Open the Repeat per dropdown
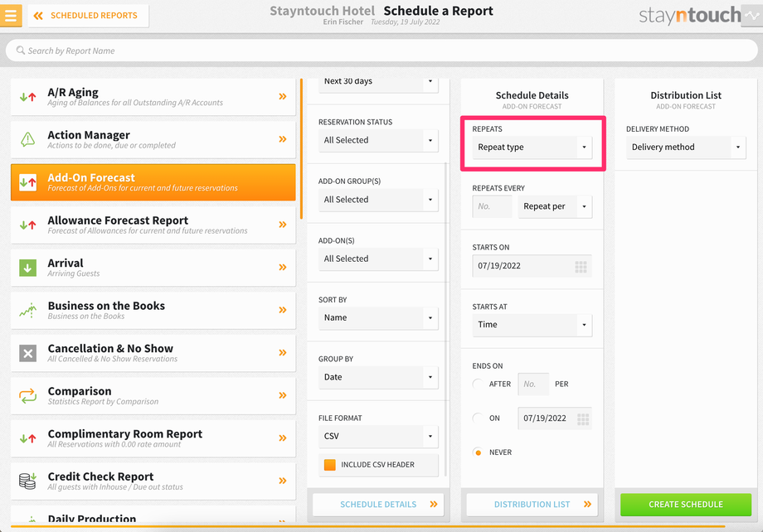The height and width of the screenshot is (532, 763). 555,206
